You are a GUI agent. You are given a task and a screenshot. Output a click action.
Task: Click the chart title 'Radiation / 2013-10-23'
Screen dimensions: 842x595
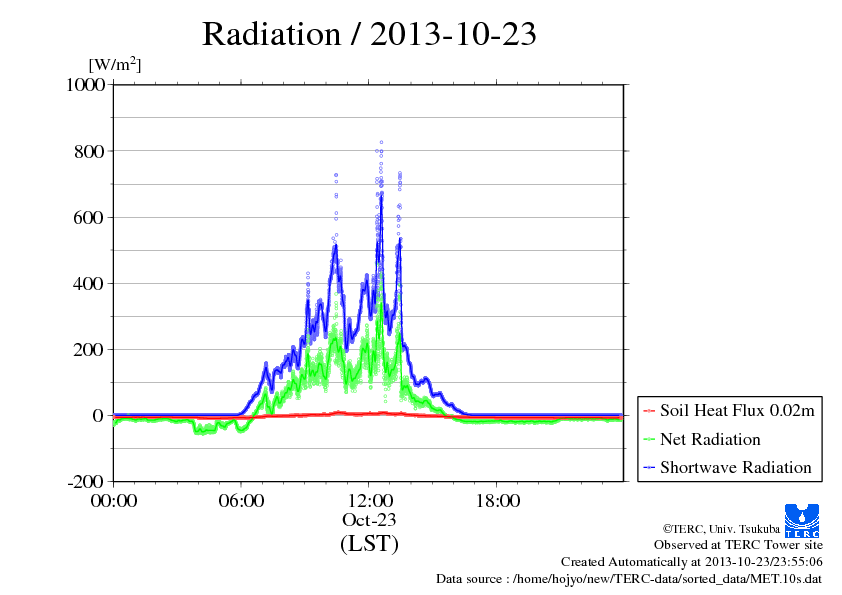[x=369, y=34]
